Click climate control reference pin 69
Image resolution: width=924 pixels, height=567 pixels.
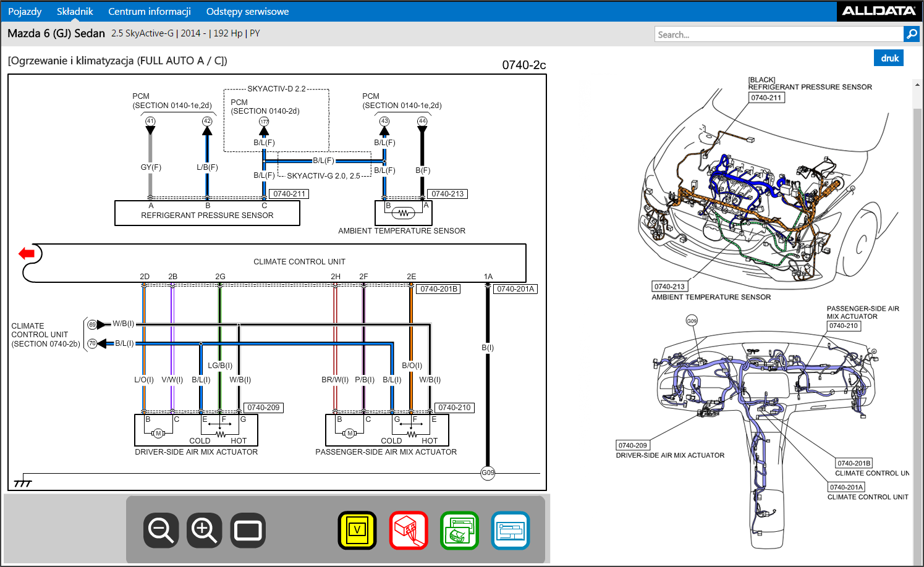92,324
